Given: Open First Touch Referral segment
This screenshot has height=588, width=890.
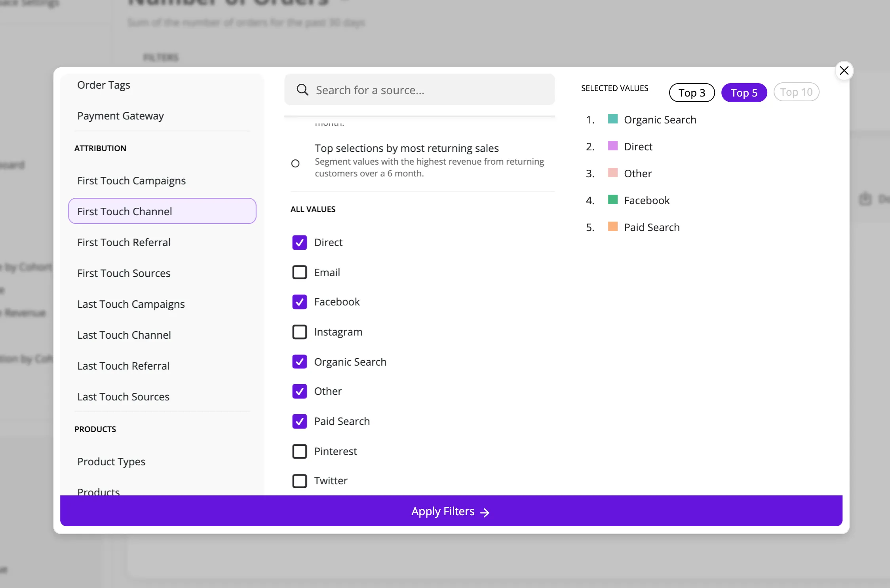Looking at the screenshot, I should click(124, 243).
